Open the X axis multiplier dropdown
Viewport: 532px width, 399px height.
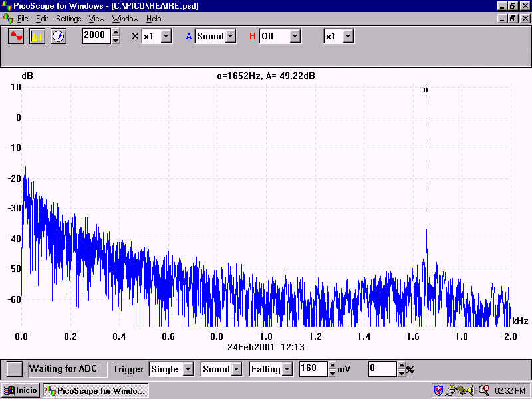pos(166,36)
